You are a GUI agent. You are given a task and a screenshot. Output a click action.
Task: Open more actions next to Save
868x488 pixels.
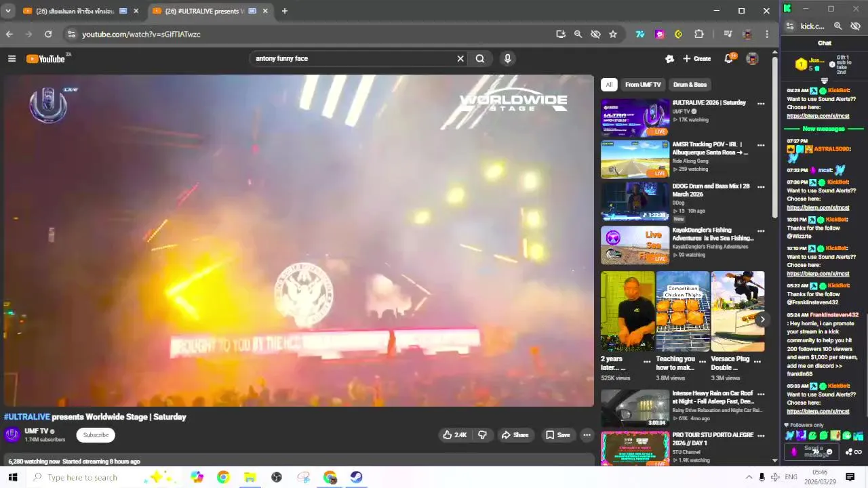pyautogui.click(x=587, y=435)
